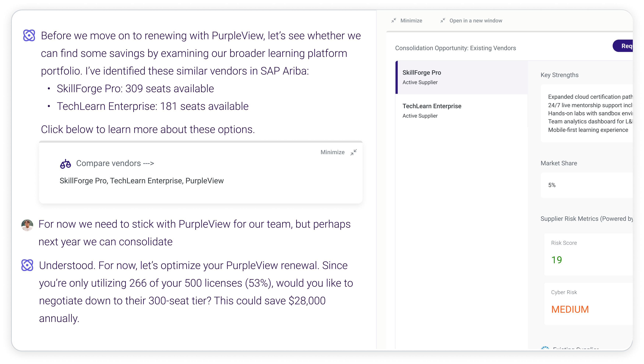
Task: Click the balance scale icon on the compare card
Action: point(66,163)
